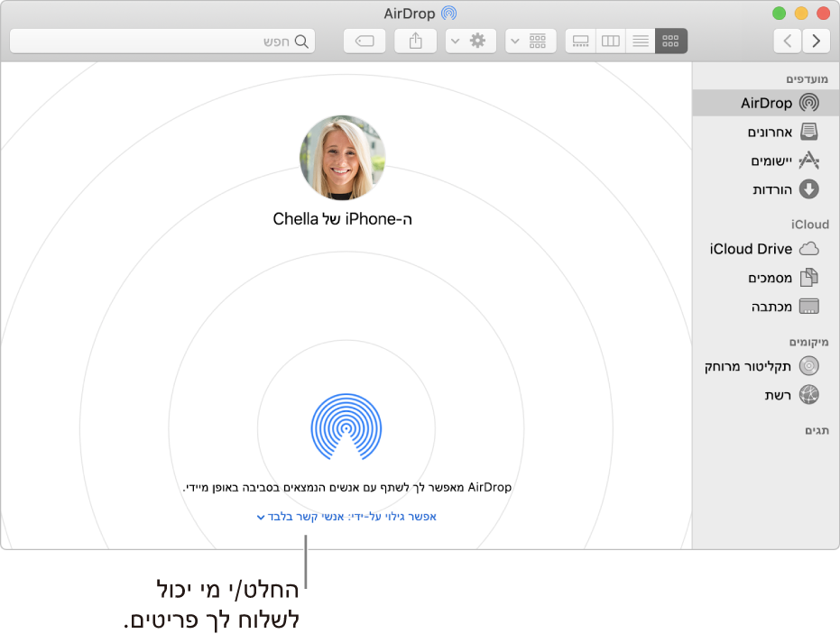Click the yellow minimize window button

[x=801, y=14]
